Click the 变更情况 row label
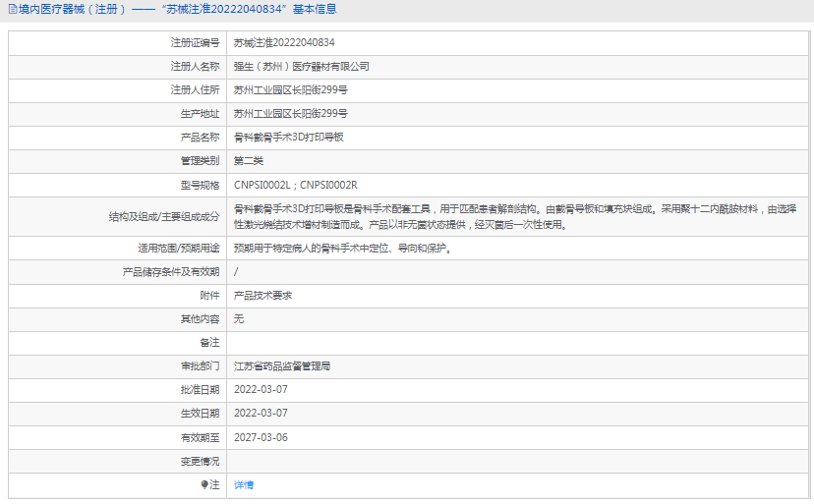814x504 pixels. (x=200, y=461)
